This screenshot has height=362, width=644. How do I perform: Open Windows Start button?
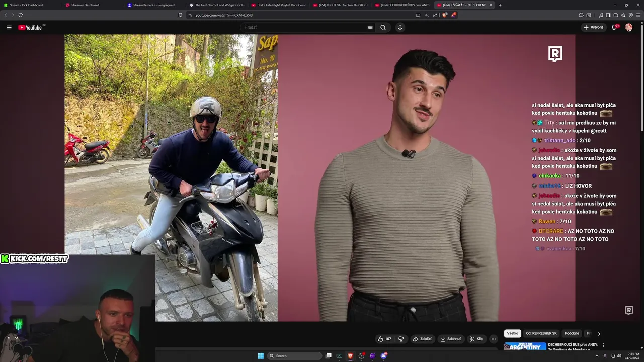(261, 356)
